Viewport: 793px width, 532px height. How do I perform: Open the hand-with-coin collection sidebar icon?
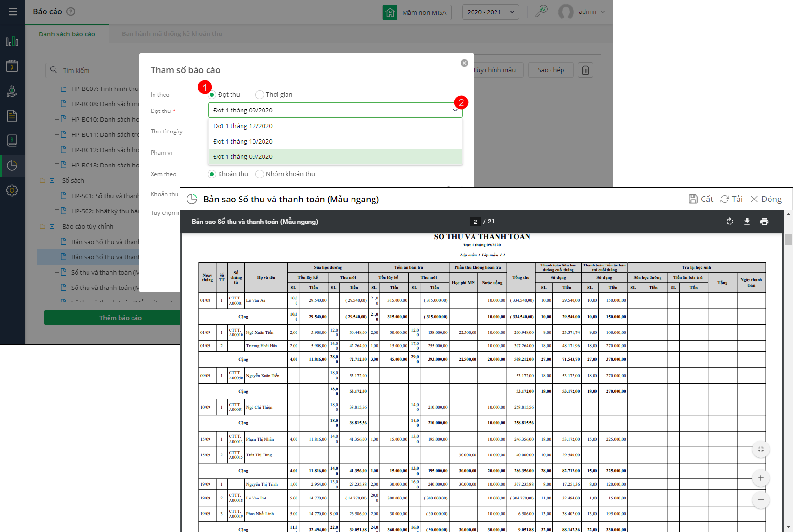[x=12, y=91]
